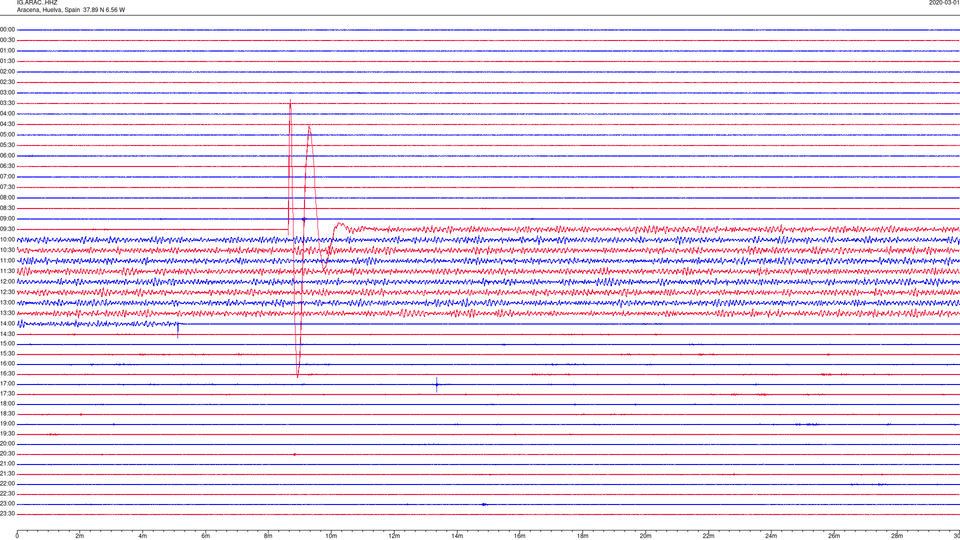The image size is (960, 540).
Task: Select the 02:00 trace time label
Action: (x=7, y=72)
